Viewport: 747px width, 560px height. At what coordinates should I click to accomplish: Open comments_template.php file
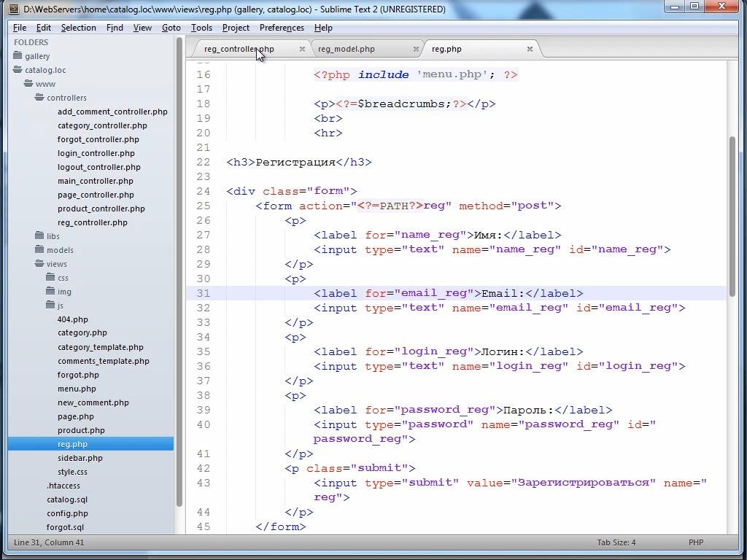point(104,360)
